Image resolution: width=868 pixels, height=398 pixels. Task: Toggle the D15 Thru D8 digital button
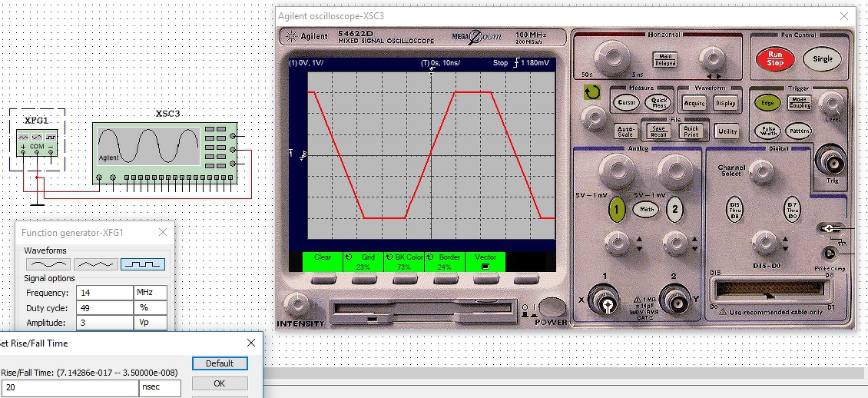pos(734,211)
